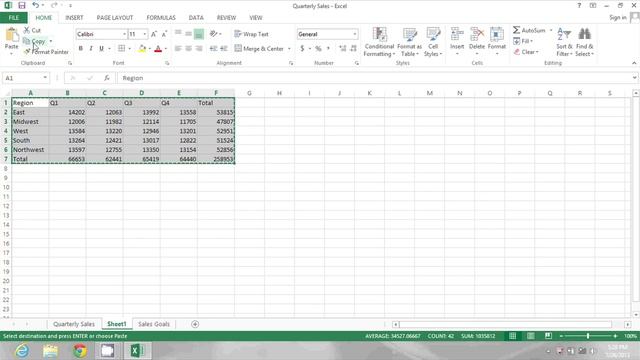
Task: Click the red Font Color swatch
Action: [x=158, y=49]
